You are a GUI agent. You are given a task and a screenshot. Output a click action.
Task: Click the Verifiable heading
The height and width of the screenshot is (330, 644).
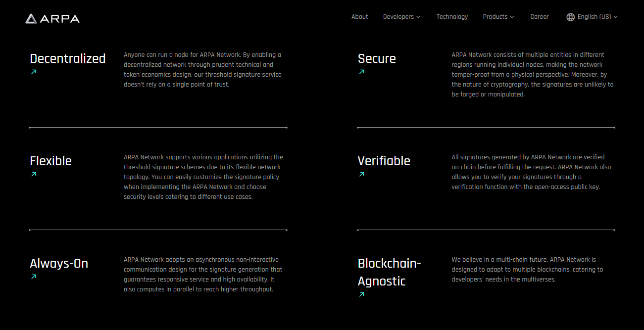click(384, 161)
